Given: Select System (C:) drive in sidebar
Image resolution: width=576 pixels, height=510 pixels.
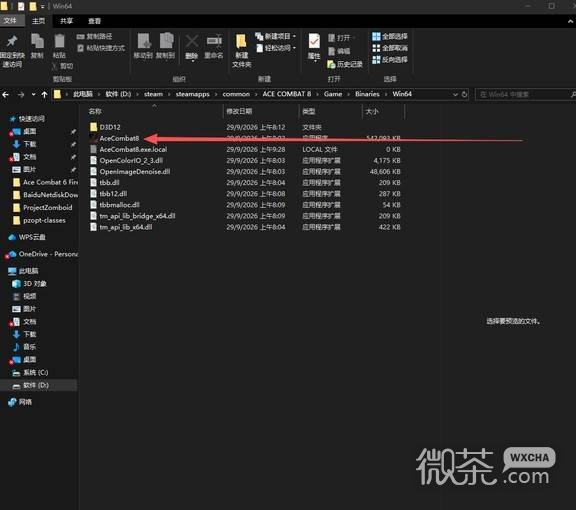Looking at the screenshot, I should coord(36,373).
